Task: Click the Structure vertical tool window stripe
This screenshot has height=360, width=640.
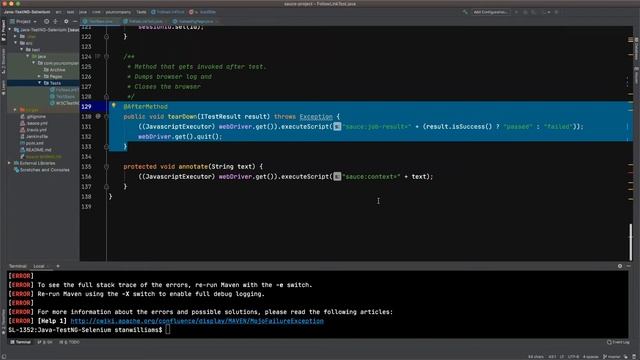Action: pyautogui.click(x=3, y=61)
